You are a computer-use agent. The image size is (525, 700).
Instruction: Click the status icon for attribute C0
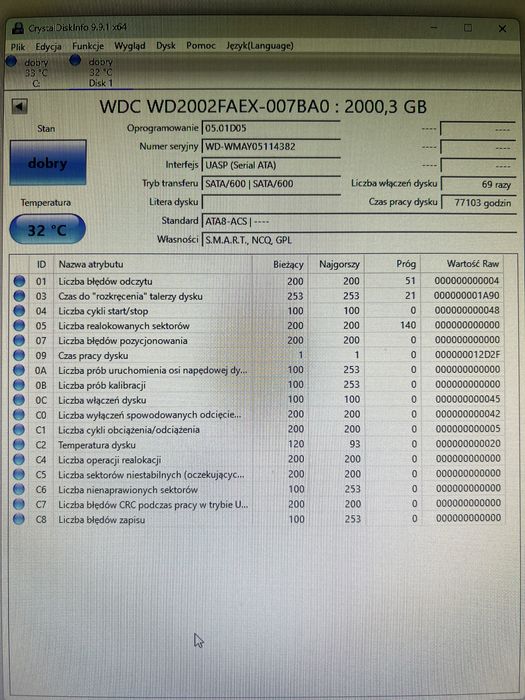(x=19, y=415)
